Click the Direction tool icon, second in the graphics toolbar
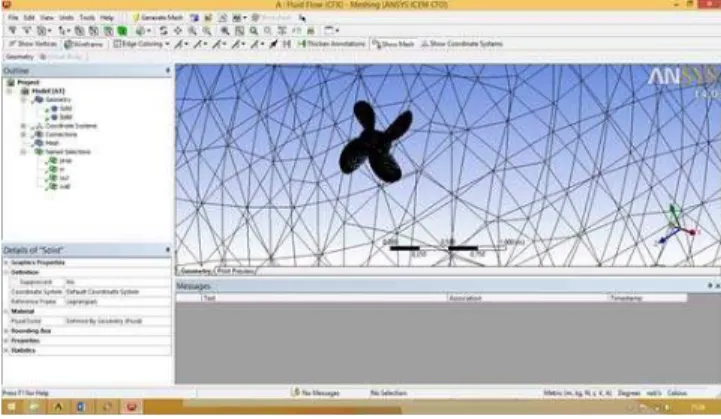This screenshot has height=419, width=721. click(x=27, y=31)
